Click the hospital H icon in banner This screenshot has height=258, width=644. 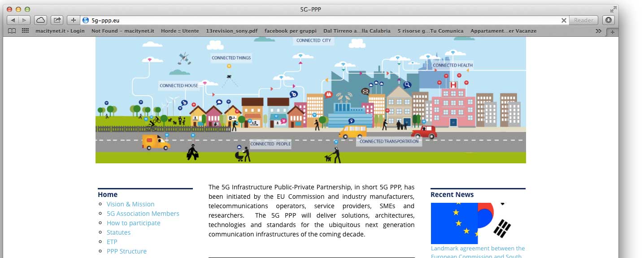pos(453,84)
